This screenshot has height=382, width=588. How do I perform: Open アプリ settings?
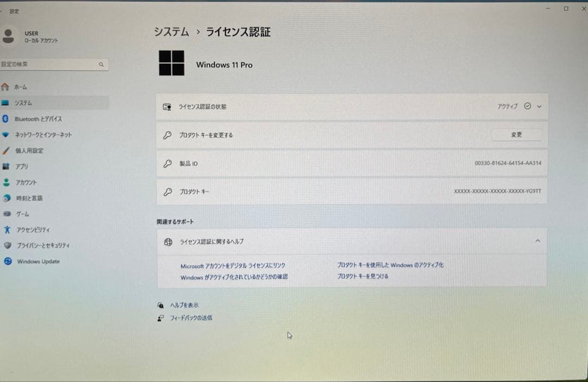click(23, 167)
